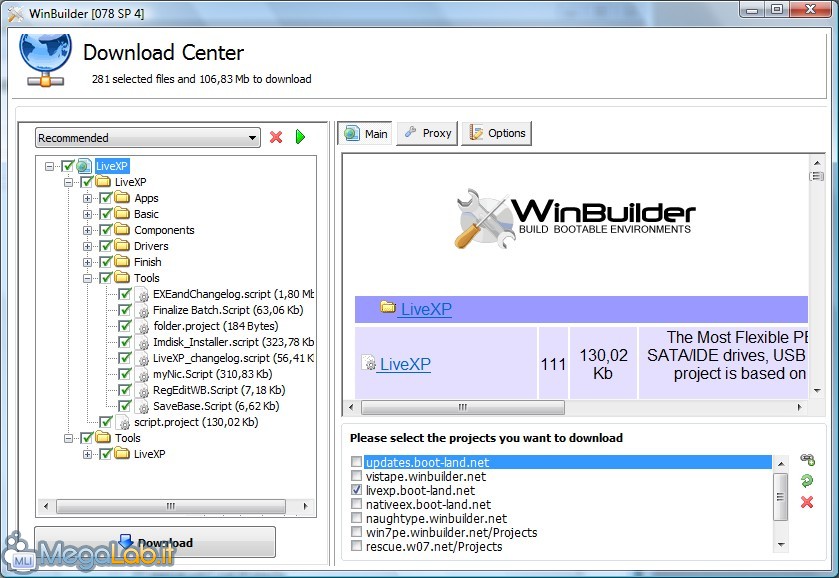Select the Drivers tree item label
The width and height of the screenshot is (839, 578).
[x=151, y=246]
